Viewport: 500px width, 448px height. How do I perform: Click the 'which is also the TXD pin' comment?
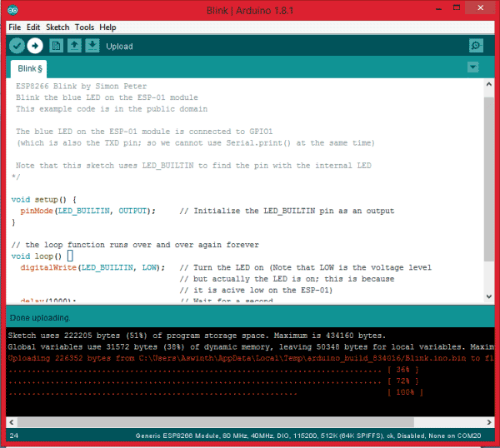point(196,143)
